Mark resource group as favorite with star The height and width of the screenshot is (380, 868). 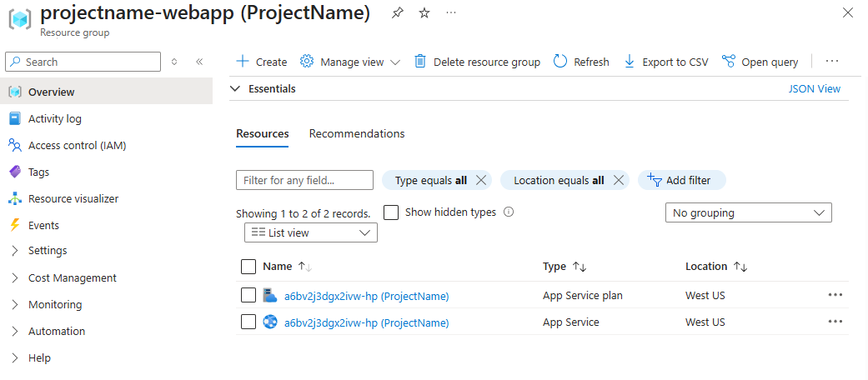tap(424, 13)
